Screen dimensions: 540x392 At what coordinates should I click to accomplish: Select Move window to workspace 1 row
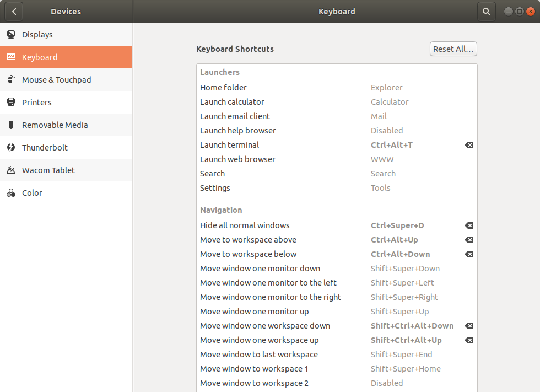point(337,369)
